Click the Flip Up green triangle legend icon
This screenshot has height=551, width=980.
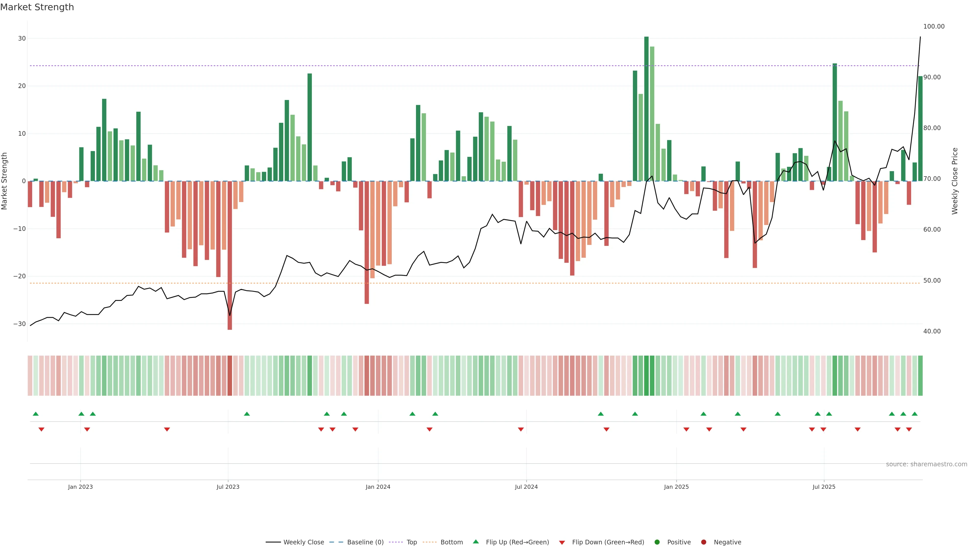coord(475,542)
